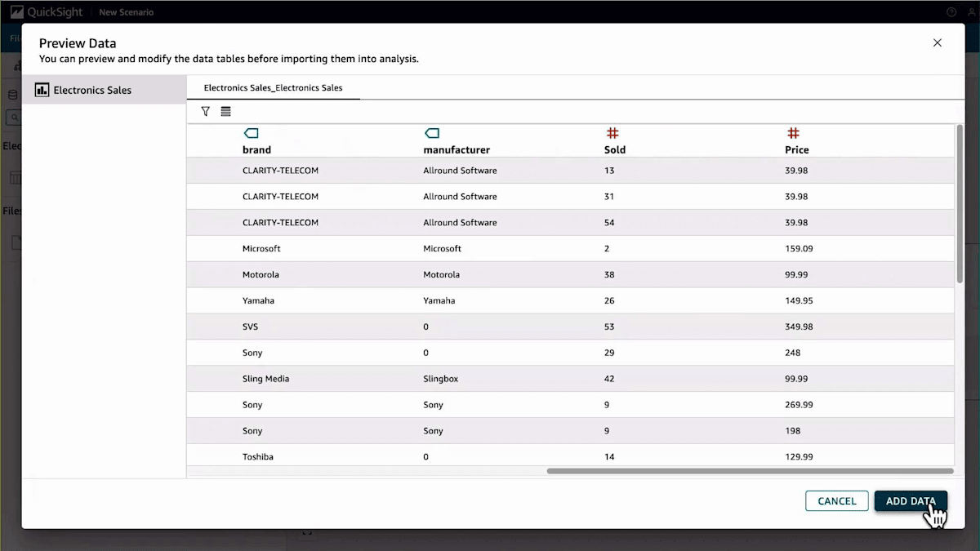The width and height of the screenshot is (980, 551).
Task: Select the SVS brand cell
Action: coord(250,327)
